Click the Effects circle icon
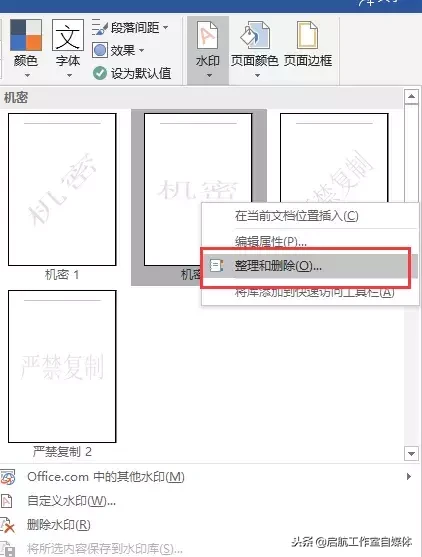 [100, 50]
